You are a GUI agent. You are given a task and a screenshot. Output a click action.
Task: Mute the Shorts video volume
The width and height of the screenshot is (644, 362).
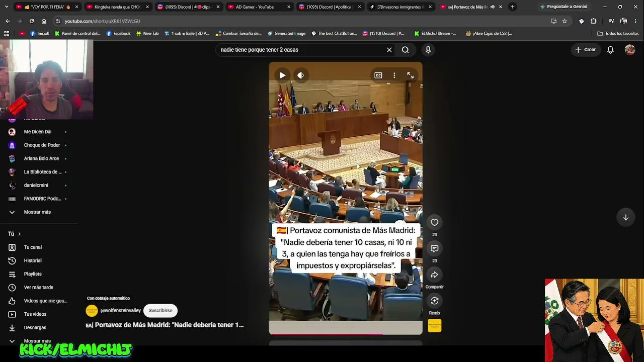point(300,75)
